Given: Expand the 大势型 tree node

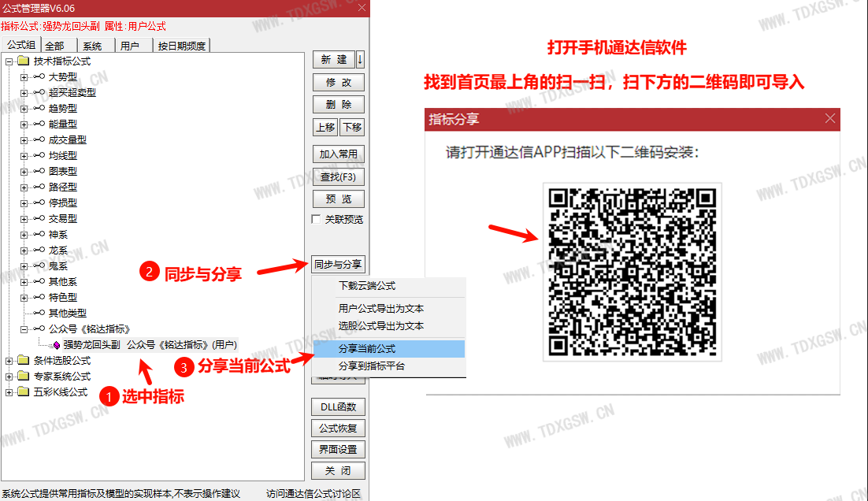Looking at the screenshot, I should point(24,77).
